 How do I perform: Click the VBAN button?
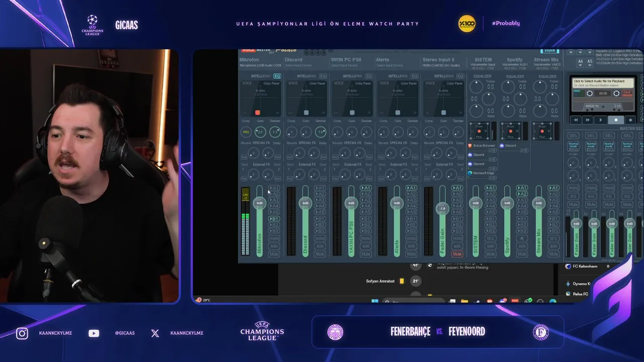(x=549, y=51)
